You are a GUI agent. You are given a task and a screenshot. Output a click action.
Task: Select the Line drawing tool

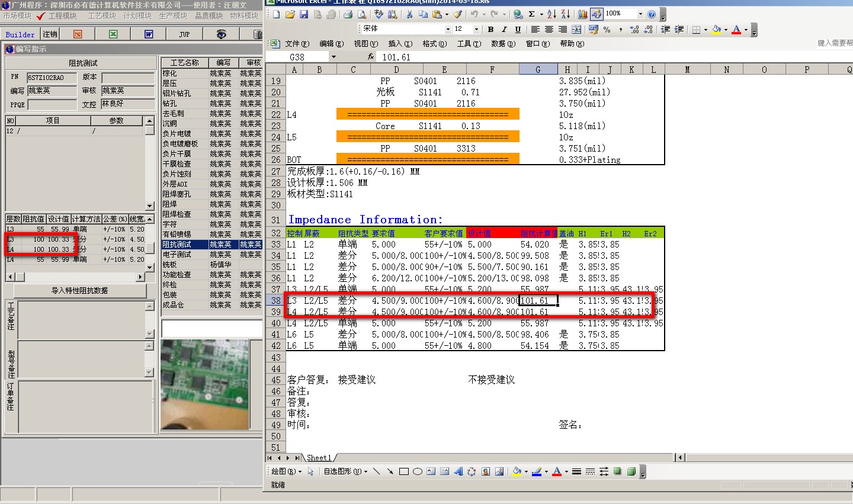pyautogui.click(x=376, y=471)
